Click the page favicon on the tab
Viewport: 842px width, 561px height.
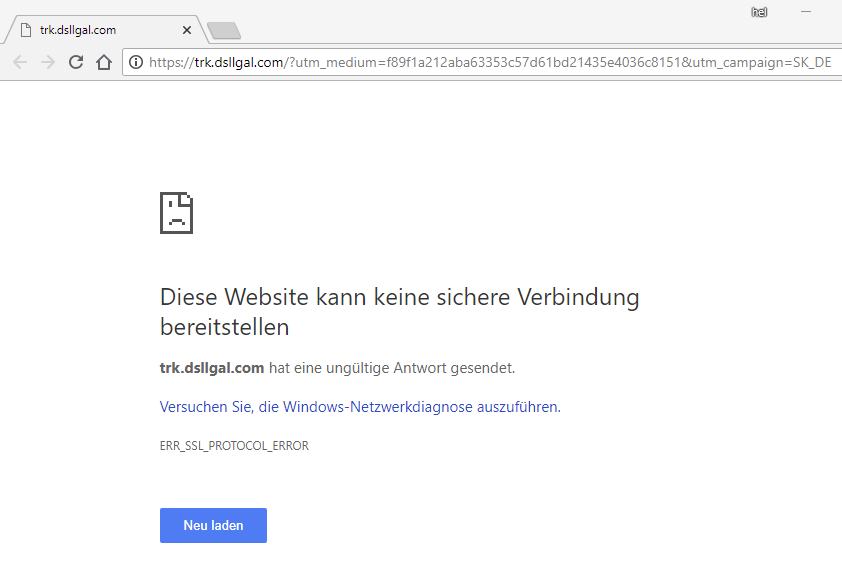pyautogui.click(x=26, y=30)
